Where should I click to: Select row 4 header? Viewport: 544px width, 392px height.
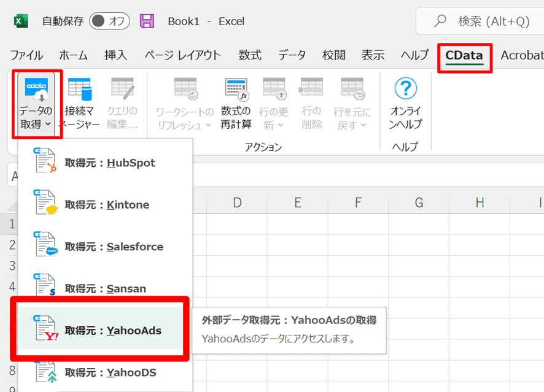tap(10, 286)
